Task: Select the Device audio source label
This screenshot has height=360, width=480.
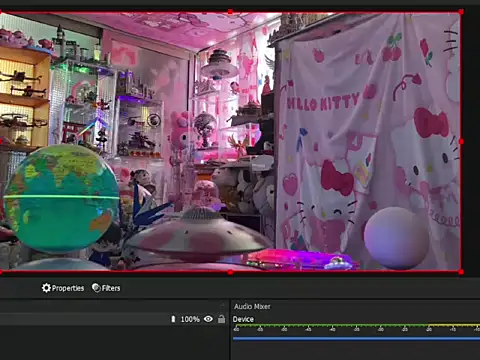Action: click(x=243, y=319)
